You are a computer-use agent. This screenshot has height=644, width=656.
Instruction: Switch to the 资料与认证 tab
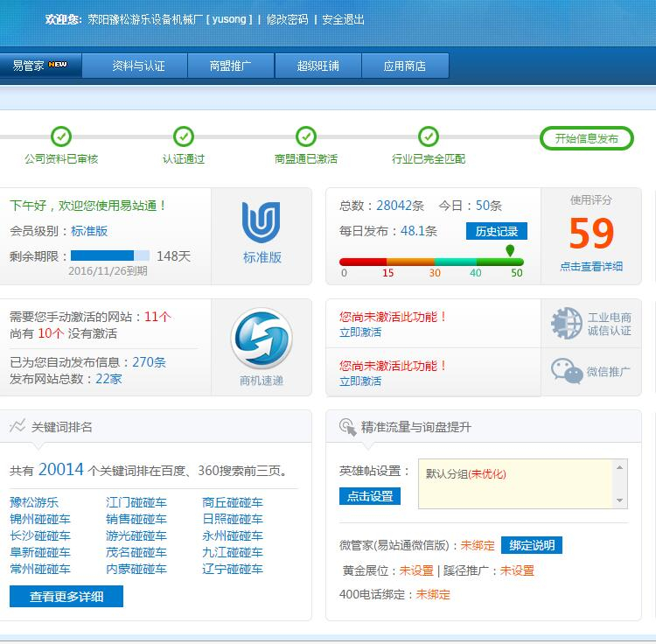tap(135, 66)
